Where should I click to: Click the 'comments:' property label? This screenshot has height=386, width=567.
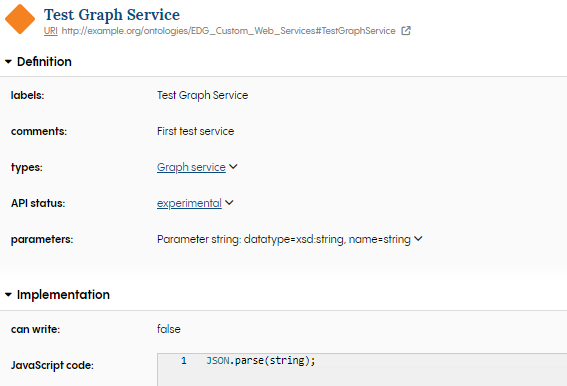(39, 131)
